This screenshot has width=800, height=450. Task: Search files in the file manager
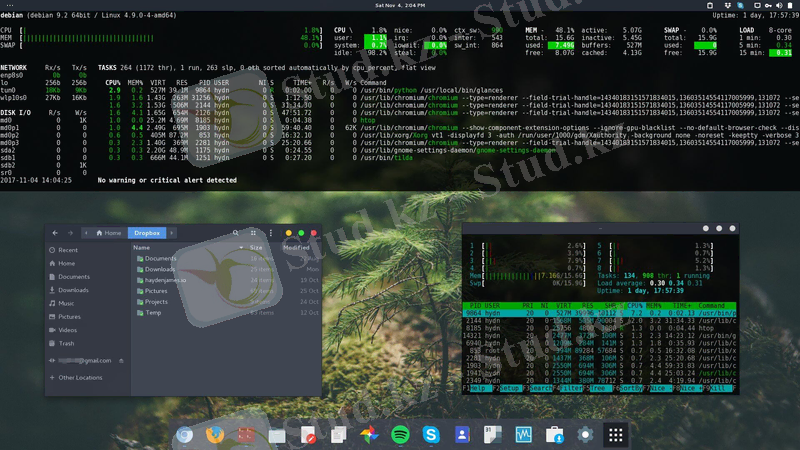(x=236, y=233)
